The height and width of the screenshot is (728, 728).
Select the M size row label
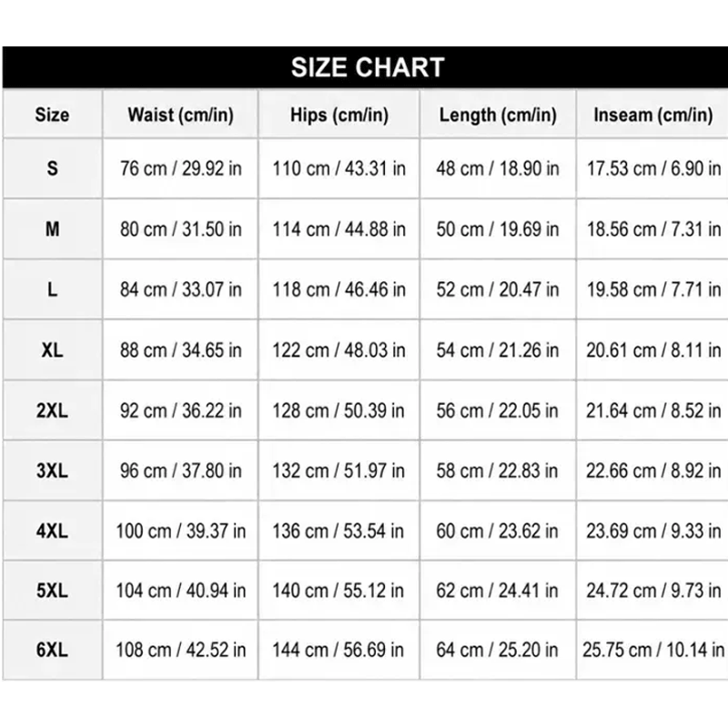point(53,229)
